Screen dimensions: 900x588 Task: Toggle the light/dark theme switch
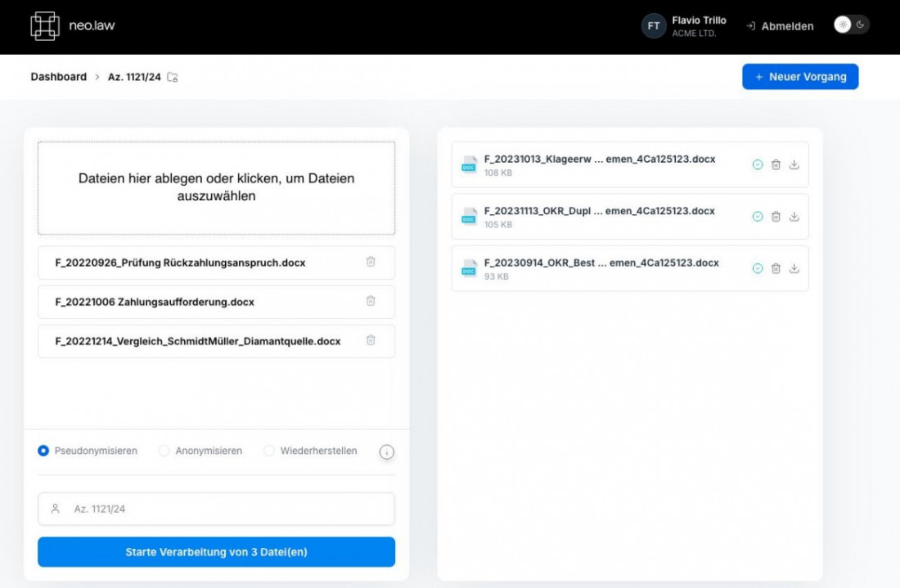coord(851,25)
